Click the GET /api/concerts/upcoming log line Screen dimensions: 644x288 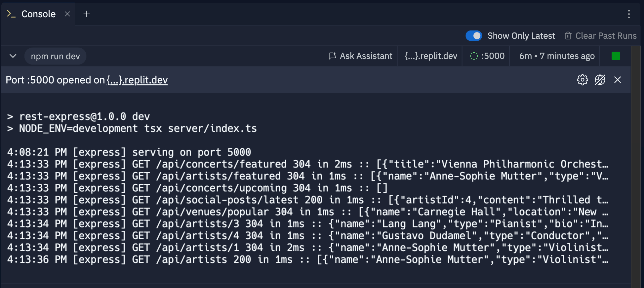197,188
